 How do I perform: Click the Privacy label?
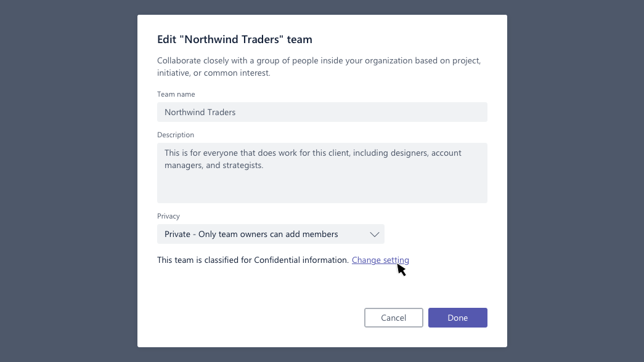click(168, 216)
